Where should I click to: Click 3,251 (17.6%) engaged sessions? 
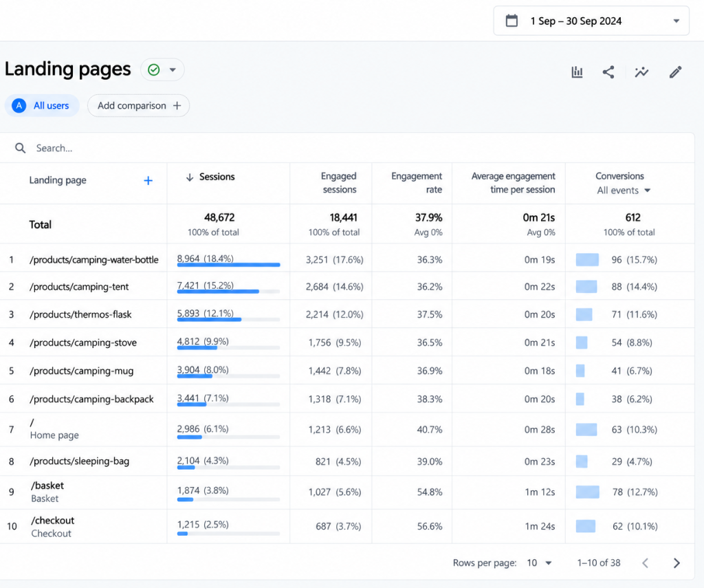pos(335,260)
